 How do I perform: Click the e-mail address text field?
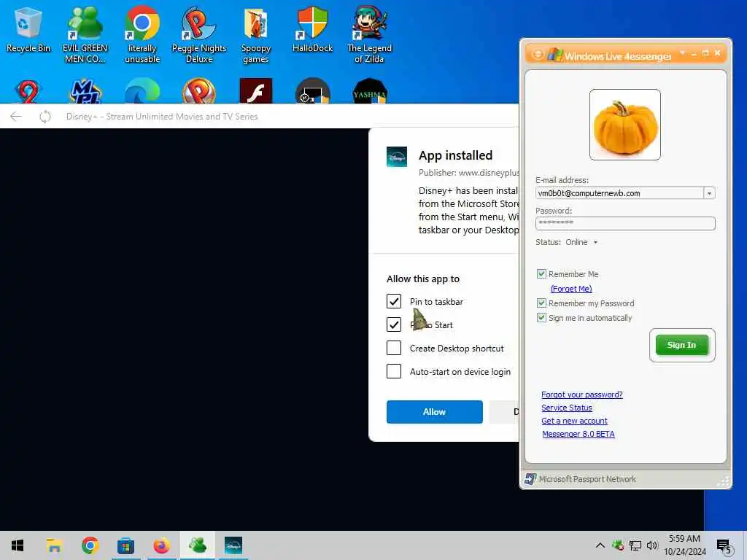[x=619, y=193]
